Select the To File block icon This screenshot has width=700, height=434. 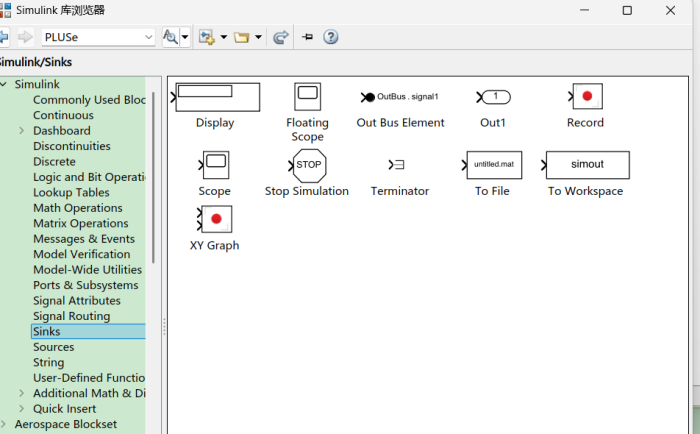pos(492,165)
